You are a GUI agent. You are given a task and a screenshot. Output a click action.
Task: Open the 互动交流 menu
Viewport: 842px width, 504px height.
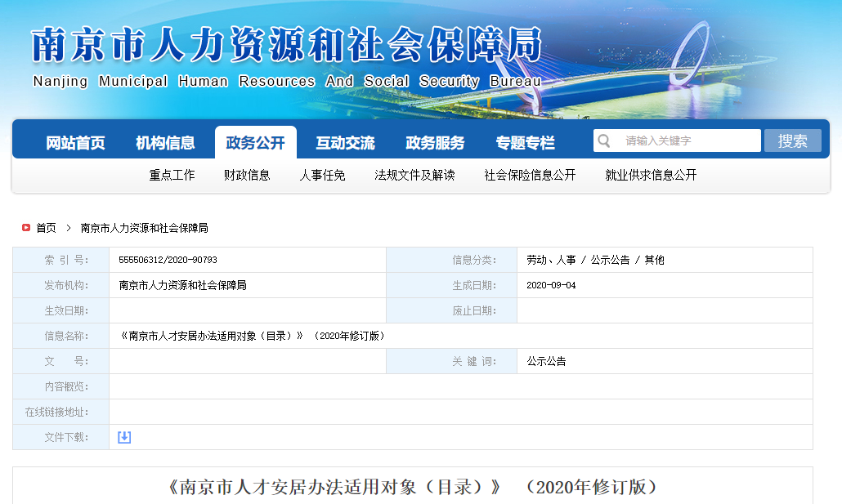[345, 143]
